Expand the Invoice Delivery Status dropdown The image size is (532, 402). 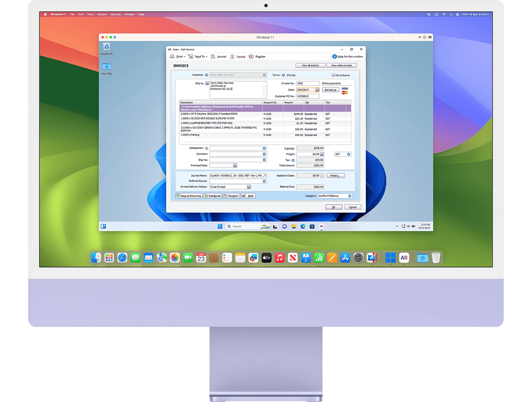249,186
